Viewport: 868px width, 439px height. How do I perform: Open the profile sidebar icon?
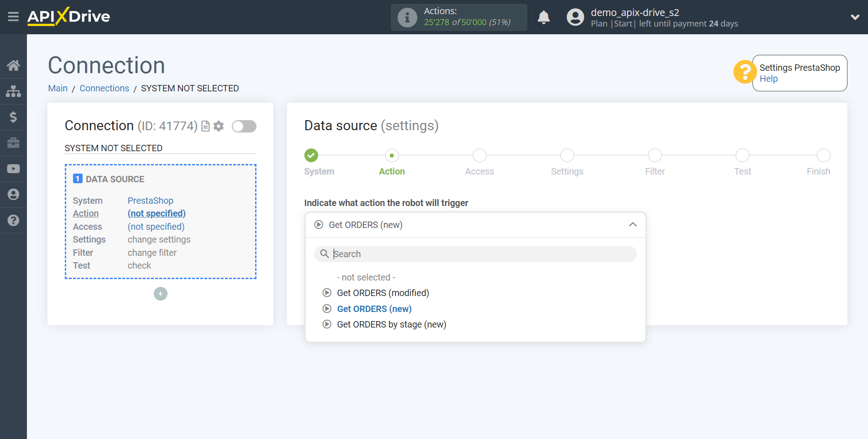pos(13,195)
